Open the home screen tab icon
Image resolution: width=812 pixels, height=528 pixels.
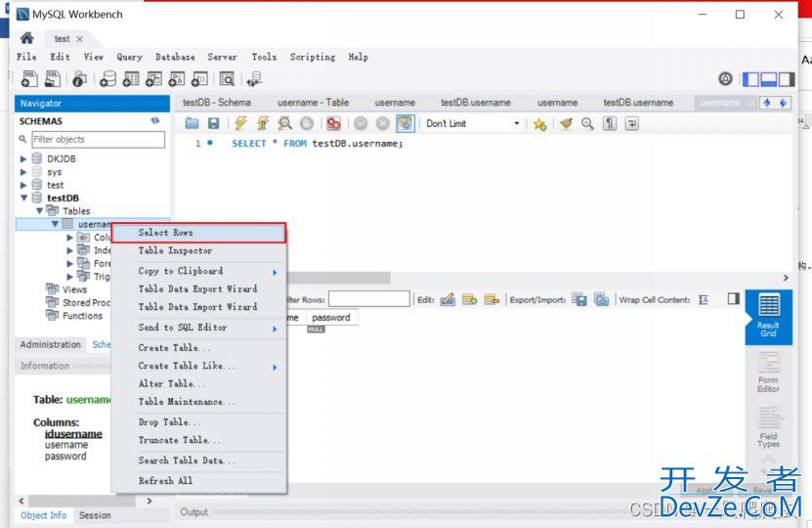[27, 38]
